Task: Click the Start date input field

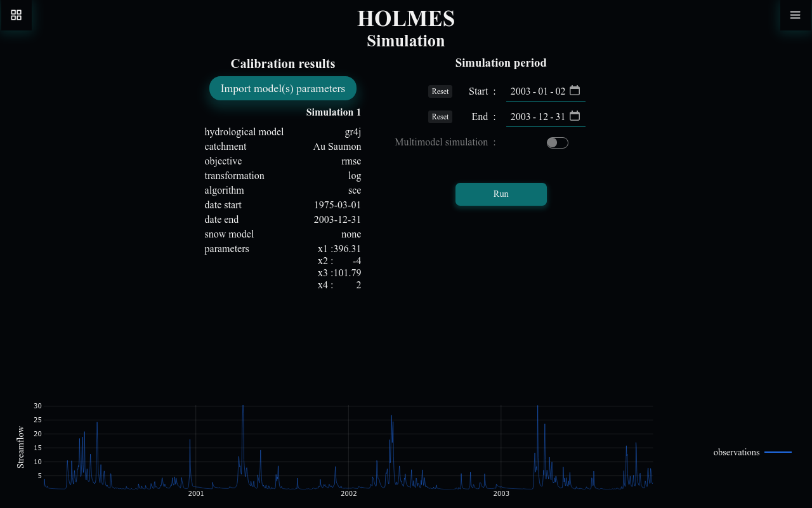Action: tap(538, 91)
